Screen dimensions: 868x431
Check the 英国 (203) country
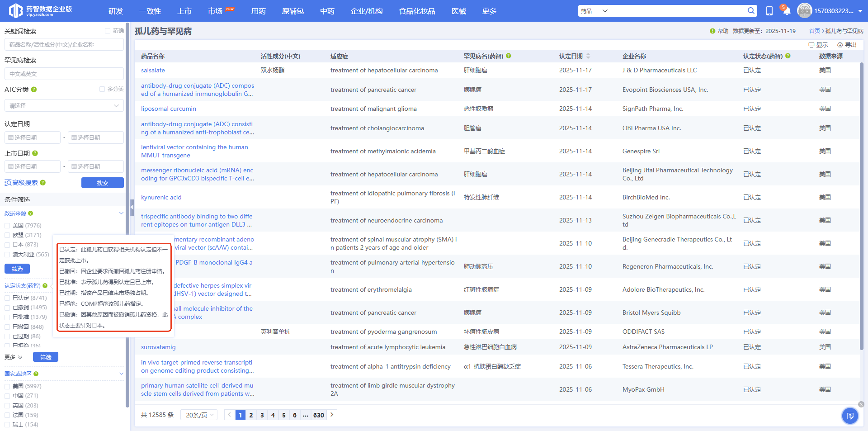[x=7, y=406]
